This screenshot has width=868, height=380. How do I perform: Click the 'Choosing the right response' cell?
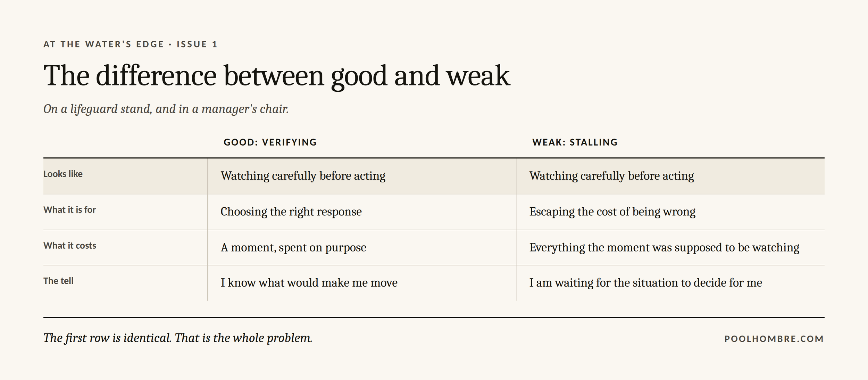coord(291,212)
